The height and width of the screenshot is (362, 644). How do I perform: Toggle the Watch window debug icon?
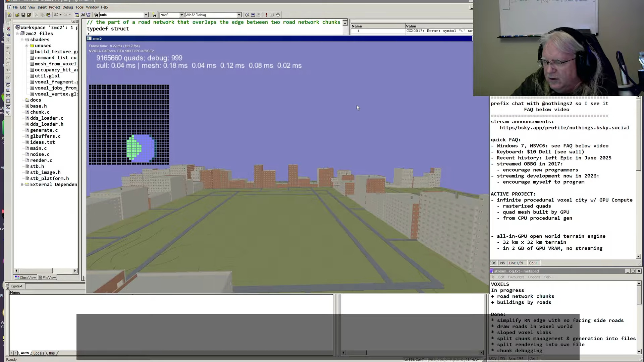(x=8, y=85)
